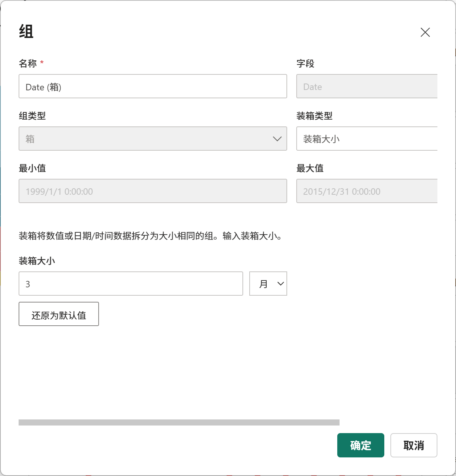Click the 字段 label above the Date box
Image resolution: width=456 pixels, height=476 pixels.
click(x=305, y=63)
